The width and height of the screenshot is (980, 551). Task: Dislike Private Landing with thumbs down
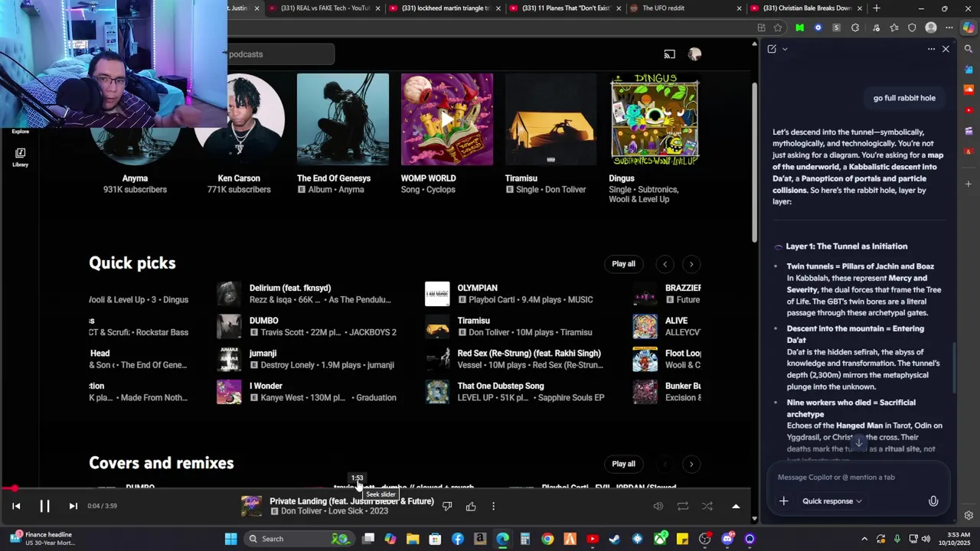447,506
